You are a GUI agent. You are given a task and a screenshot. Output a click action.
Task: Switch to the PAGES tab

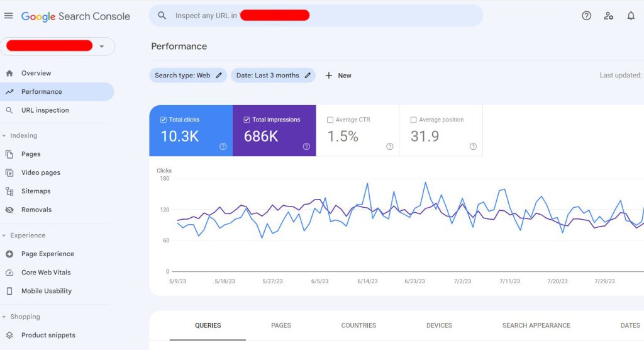[281, 325]
